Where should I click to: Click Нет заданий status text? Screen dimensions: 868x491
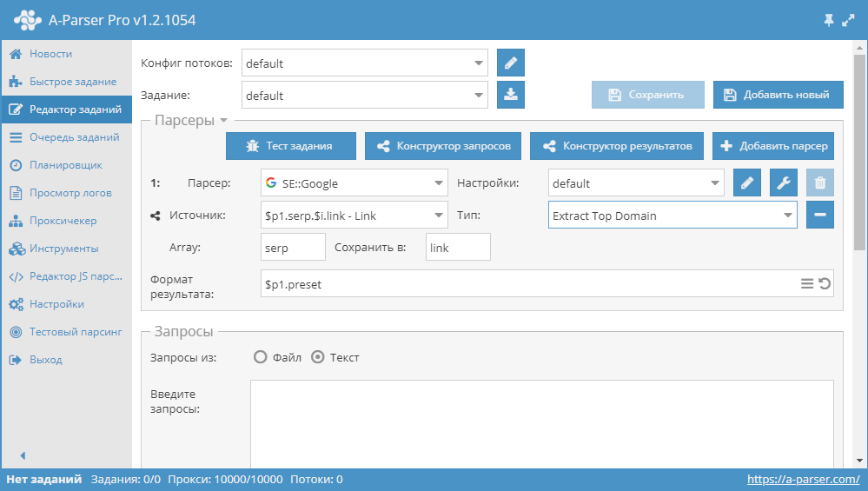(x=43, y=480)
